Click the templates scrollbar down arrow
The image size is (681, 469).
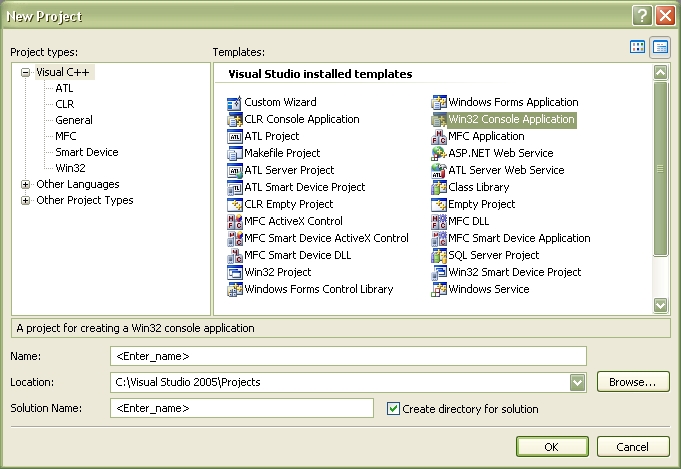(660, 305)
